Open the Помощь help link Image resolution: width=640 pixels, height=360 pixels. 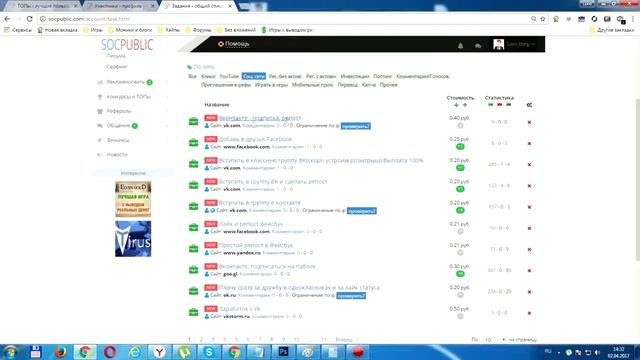[233, 44]
